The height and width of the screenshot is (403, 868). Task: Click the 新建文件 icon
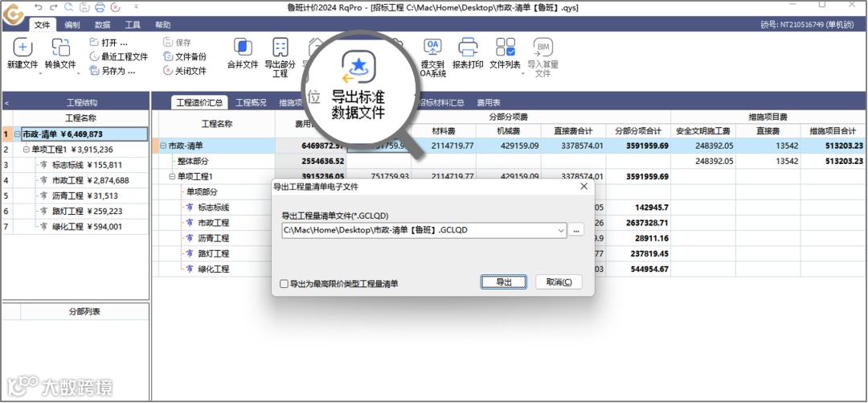23,47
